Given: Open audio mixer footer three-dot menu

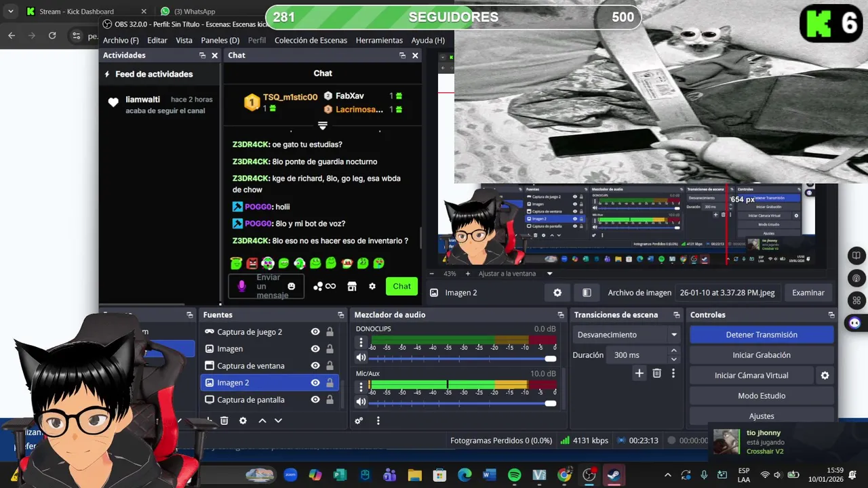Looking at the screenshot, I should pyautogui.click(x=378, y=421).
